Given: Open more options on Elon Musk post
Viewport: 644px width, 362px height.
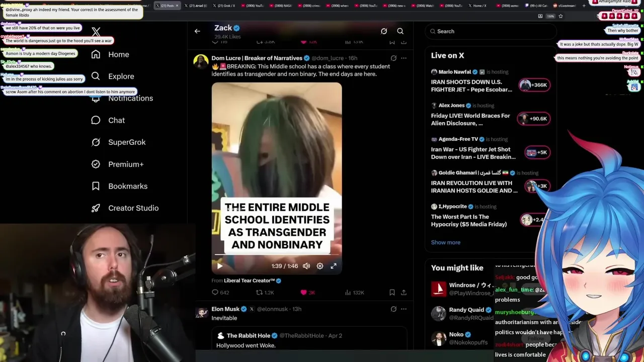Looking at the screenshot, I should coord(404,309).
